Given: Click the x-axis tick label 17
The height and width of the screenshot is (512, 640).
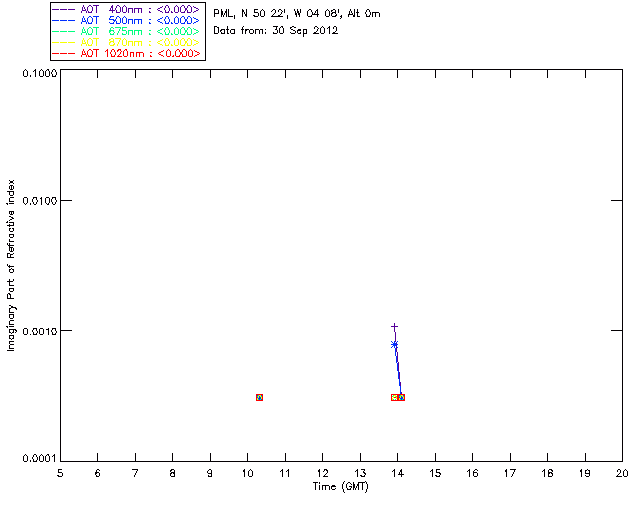Looking at the screenshot, I should click(x=510, y=473).
